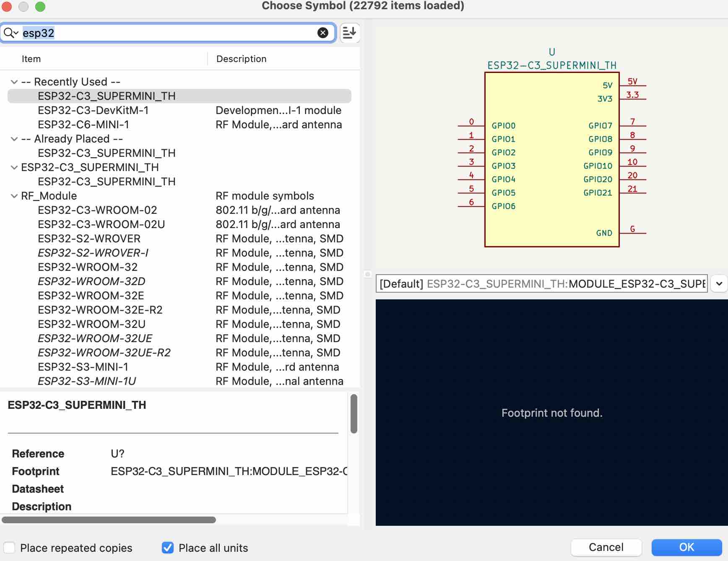Click the horizontal scrollbar under the details
Image resolution: width=728 pixels, height=561 pixels.
point(109,520)
